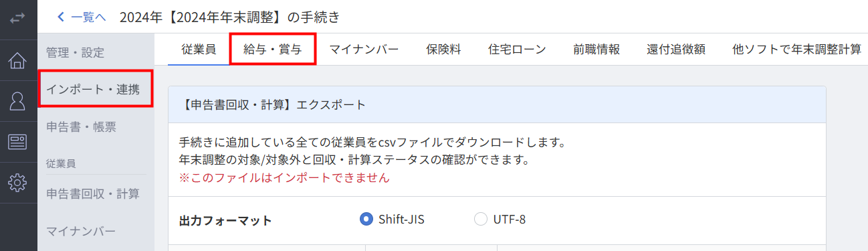This screenshot has width=868, height=251.
Task: Go to 申告書・帳票 menu item
Action: [82, 126]
